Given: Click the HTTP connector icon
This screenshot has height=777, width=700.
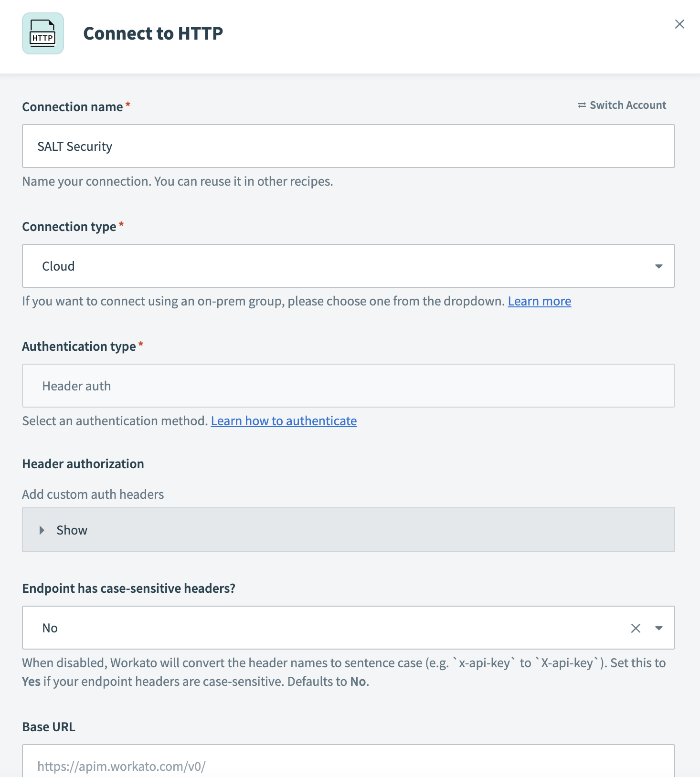Looking at the screenshot, I should [43, 33].
